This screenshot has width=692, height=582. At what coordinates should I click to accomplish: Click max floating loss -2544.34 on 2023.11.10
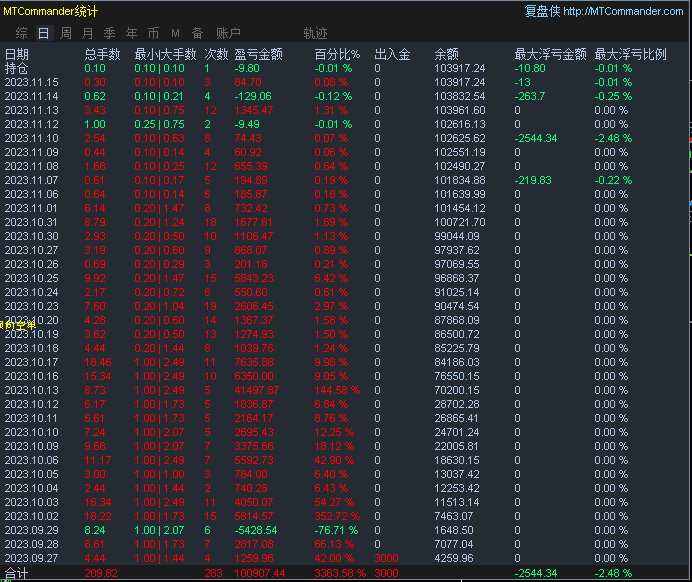(x=536, y=139)
